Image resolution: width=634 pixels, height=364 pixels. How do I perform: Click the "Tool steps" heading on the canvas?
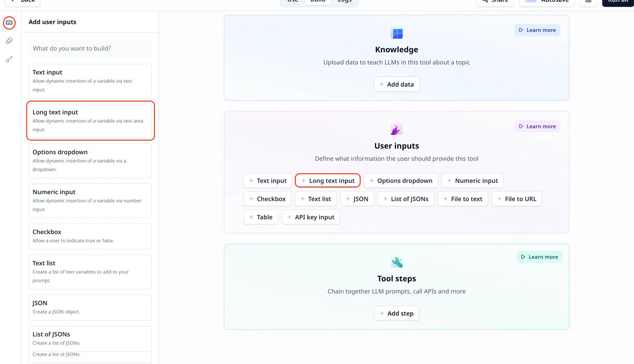(x=397, y=278)
